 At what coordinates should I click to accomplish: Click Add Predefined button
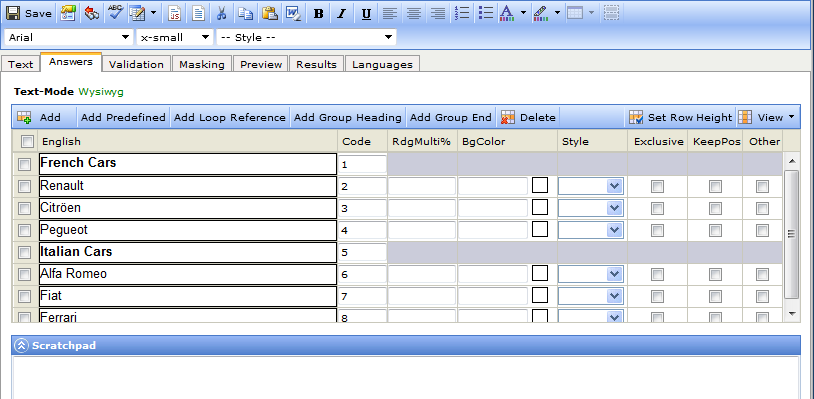[123, 117]
